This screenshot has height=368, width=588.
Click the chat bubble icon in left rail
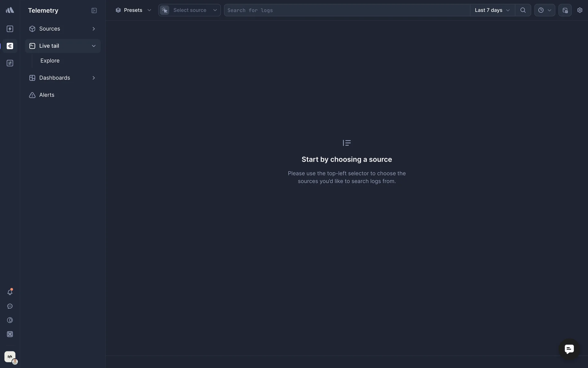[x=10, y=306]
